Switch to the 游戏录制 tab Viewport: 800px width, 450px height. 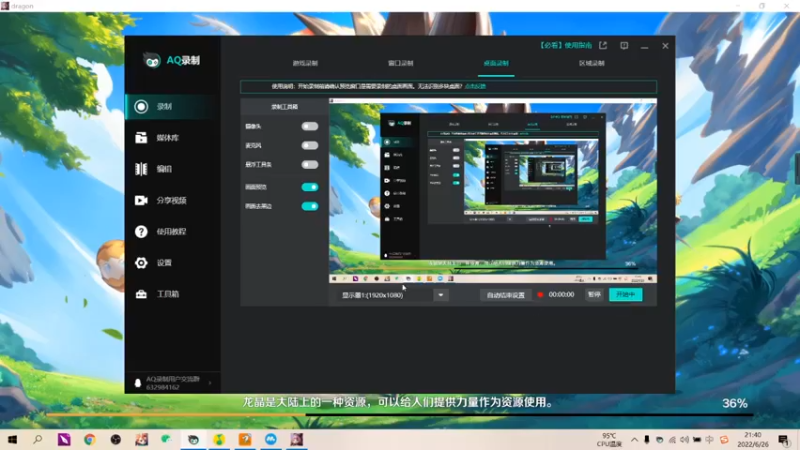305,63
